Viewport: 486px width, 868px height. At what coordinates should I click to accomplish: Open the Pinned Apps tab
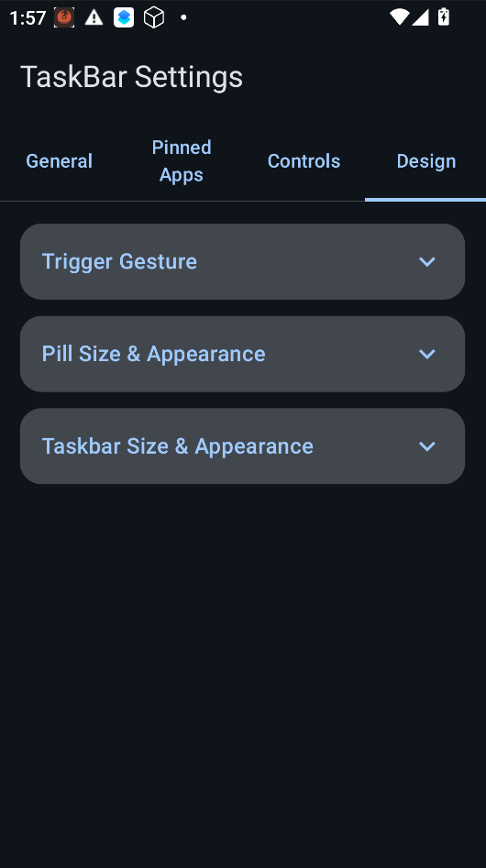[x=182, y=161]
